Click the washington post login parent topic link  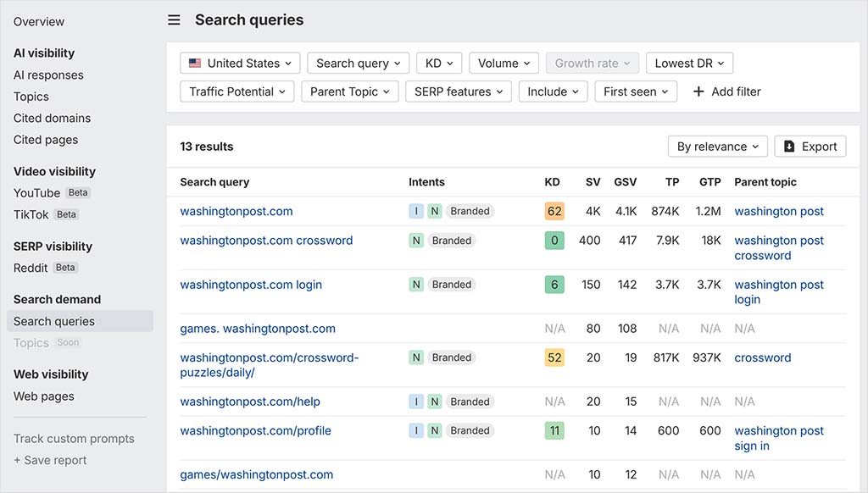click(x=778, y=291)
